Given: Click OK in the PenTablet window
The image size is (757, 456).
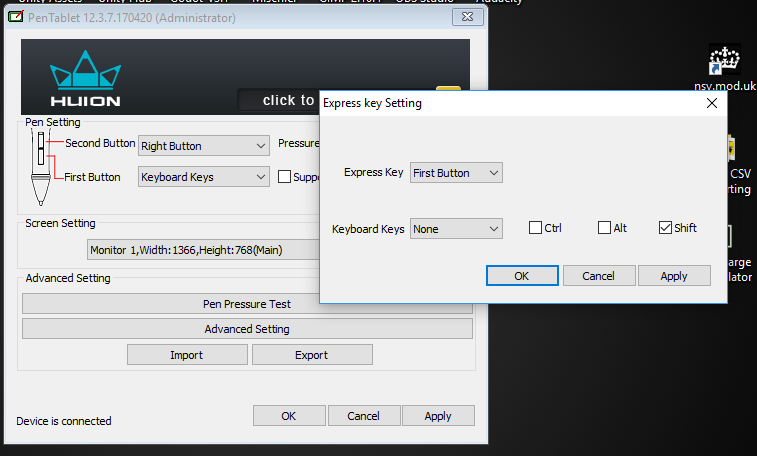Looking at the screenshot, I should (x=289, y=415).
